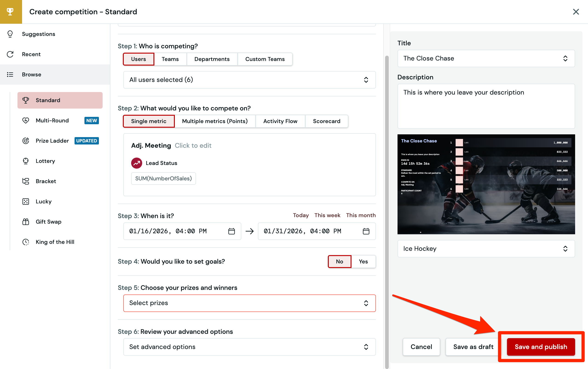Click into the Description text area
Image resolution: width=588 pixels, height=369 pixels.
point(486,107)
